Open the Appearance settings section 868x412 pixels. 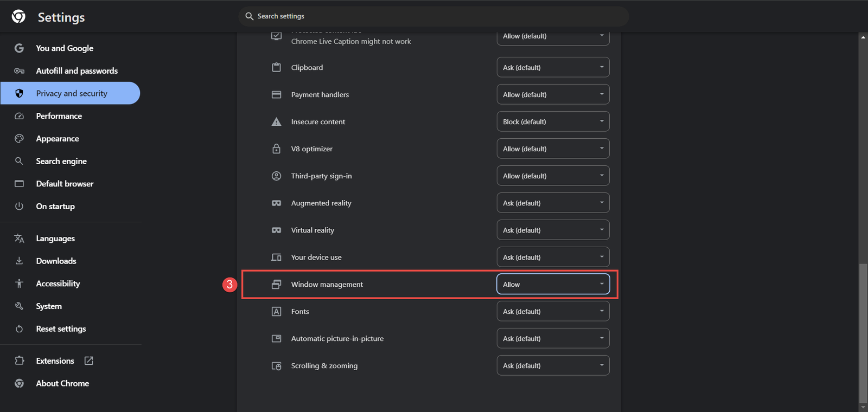click(58, 138)
